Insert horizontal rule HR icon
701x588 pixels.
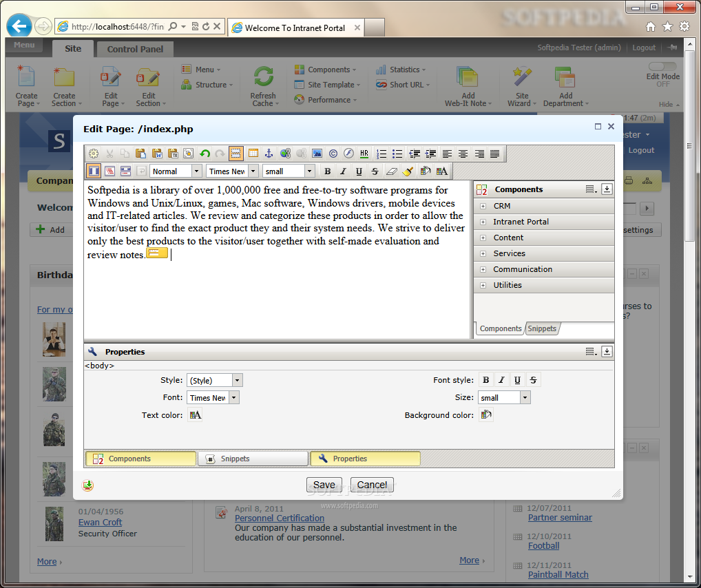coord(364,154)
